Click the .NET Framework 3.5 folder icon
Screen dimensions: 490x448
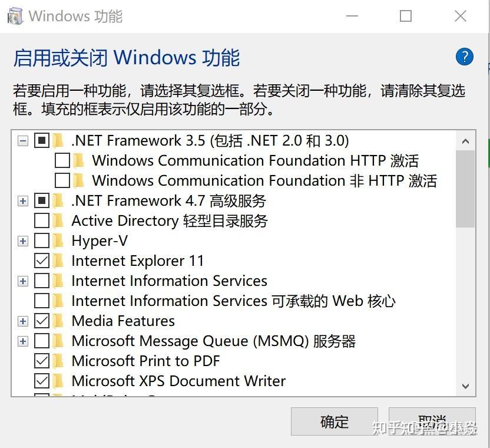(x=58, y=141)
